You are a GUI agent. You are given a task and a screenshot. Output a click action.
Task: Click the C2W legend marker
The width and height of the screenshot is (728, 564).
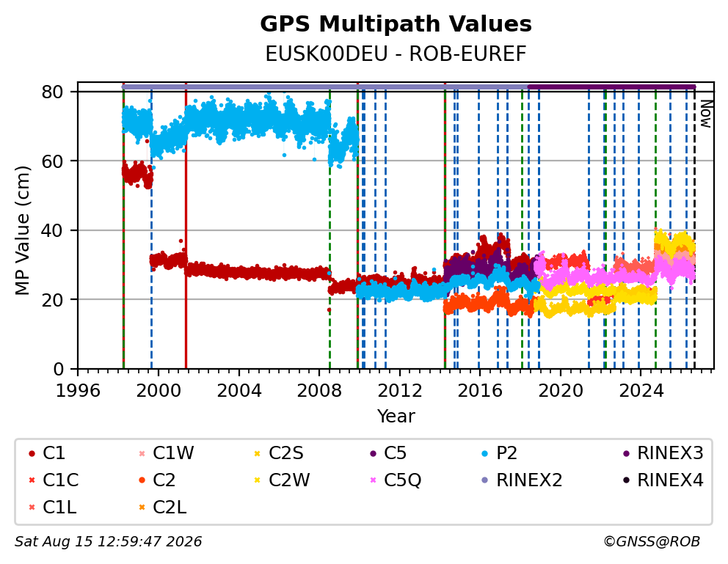click(x=257, y=480)
